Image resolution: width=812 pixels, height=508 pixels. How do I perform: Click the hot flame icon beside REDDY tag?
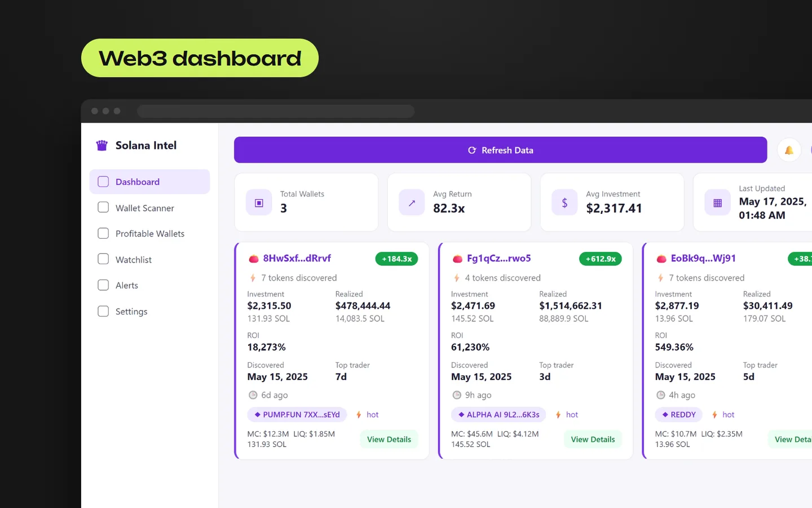point(714,415)
